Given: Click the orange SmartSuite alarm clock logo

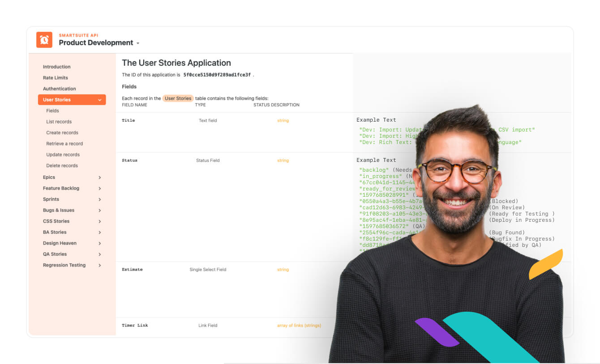Looking at the screenshot, I should (x=44, y=40).
